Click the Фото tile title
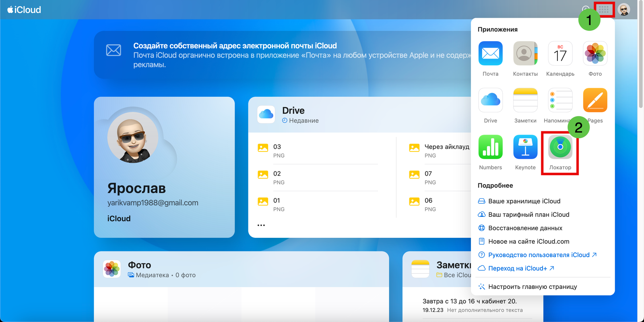Screen dimensions: 644x322 139,265
